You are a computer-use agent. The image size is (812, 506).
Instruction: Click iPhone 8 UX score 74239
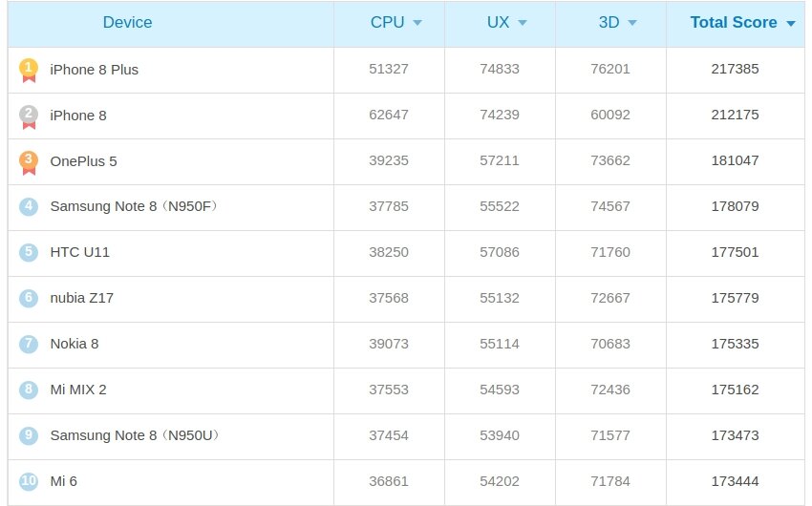point(500,115)
